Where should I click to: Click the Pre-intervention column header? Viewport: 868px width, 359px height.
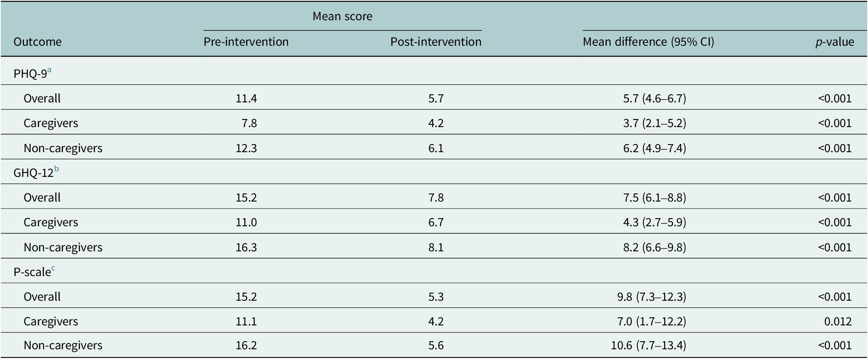[246, 42]
